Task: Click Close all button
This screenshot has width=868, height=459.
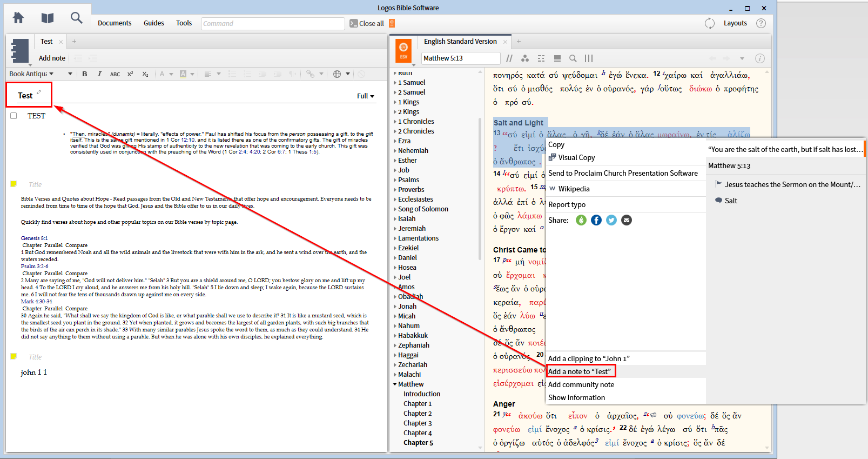Action: pos(367,23)
